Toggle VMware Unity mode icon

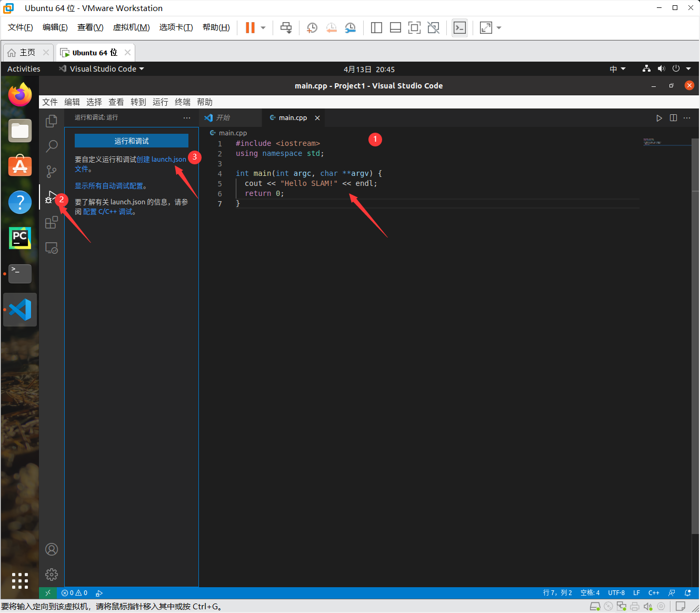point(433,28)
